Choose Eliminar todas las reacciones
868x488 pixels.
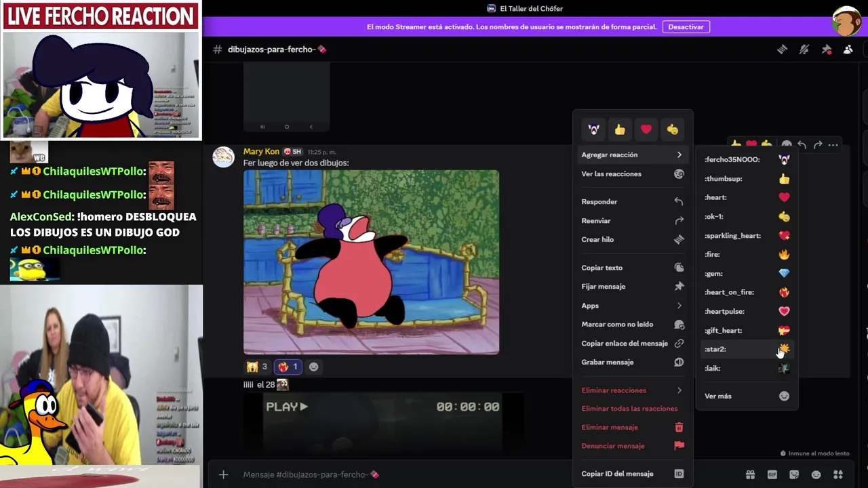(x=632, y=409)
